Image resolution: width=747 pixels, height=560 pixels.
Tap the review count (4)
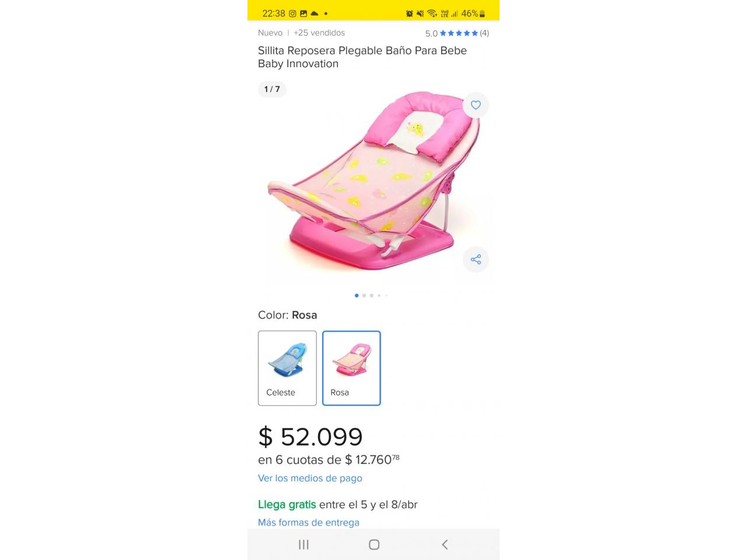[484, 33]
